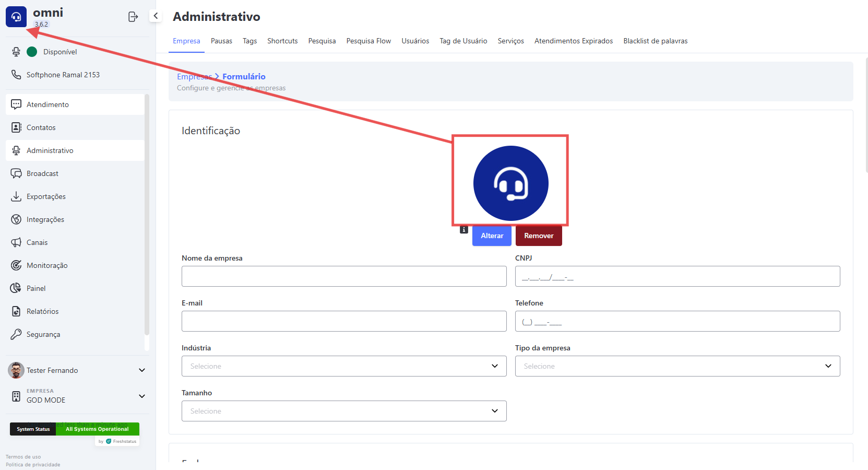The image size is (868, 470).
Task: Open Broadcast from the sidebar
Action: [x=42, y=173]
